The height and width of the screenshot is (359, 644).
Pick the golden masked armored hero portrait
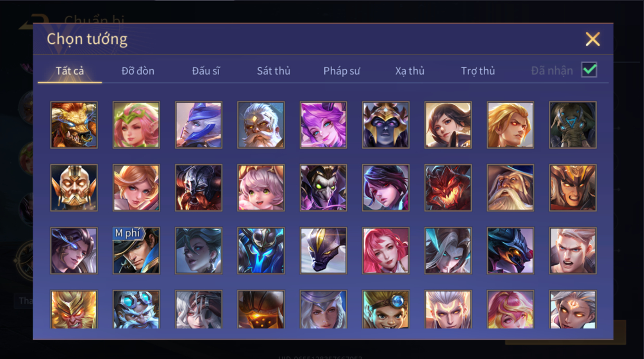(x=74, y=188)
